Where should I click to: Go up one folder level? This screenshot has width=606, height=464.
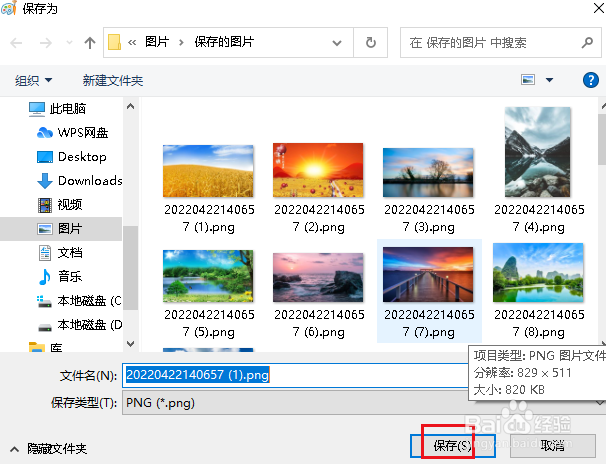point(90,42)
